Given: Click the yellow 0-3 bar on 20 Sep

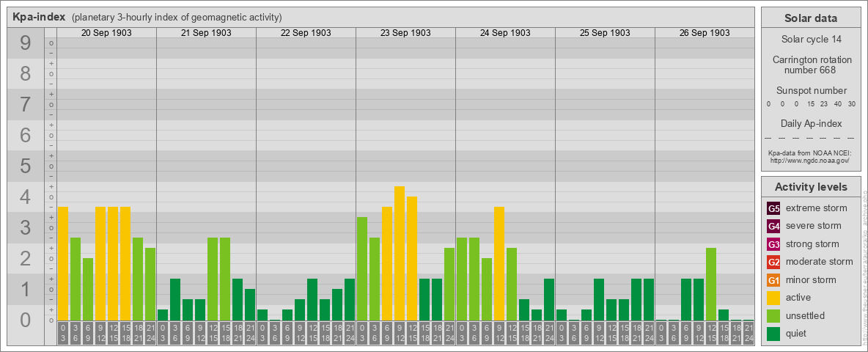Looking at the screenshot, I should [63, 263].
